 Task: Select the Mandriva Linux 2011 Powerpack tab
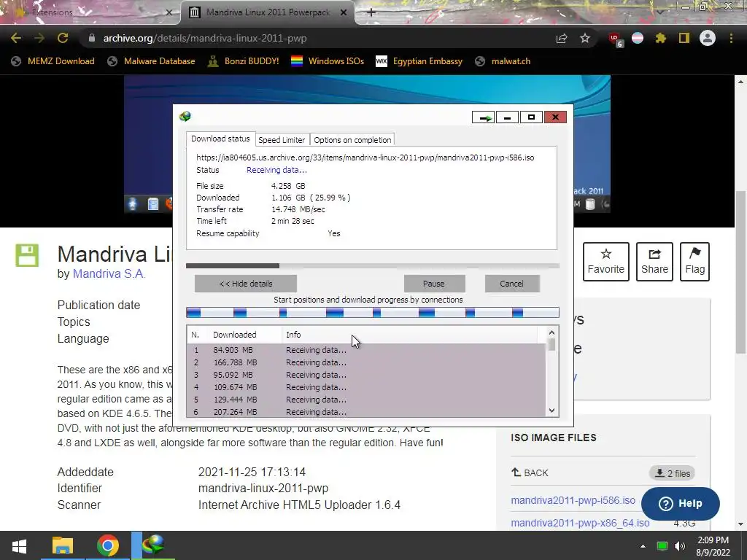[268, 12]
